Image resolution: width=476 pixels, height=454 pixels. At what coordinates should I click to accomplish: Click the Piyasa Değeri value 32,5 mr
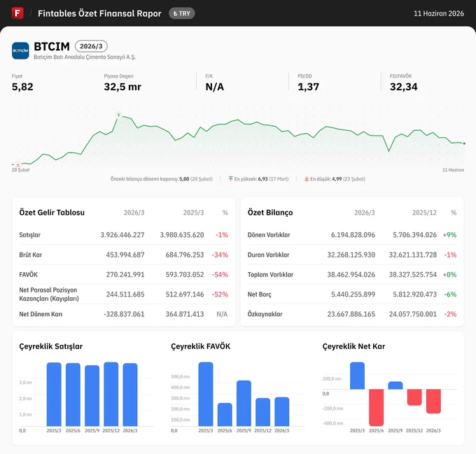tap(122, 87)
